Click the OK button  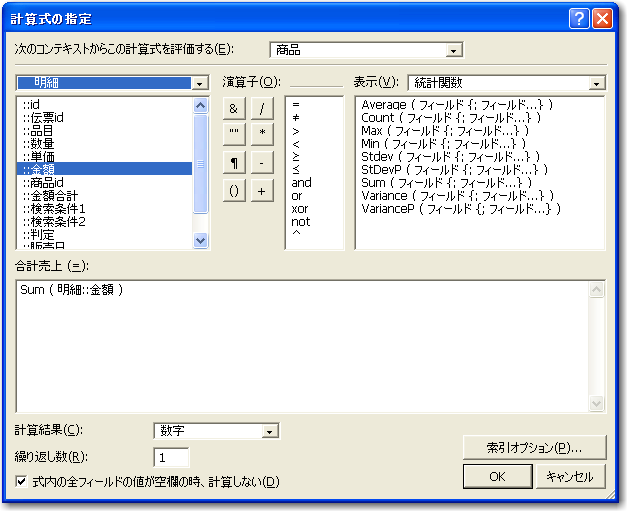coord(497,477)
